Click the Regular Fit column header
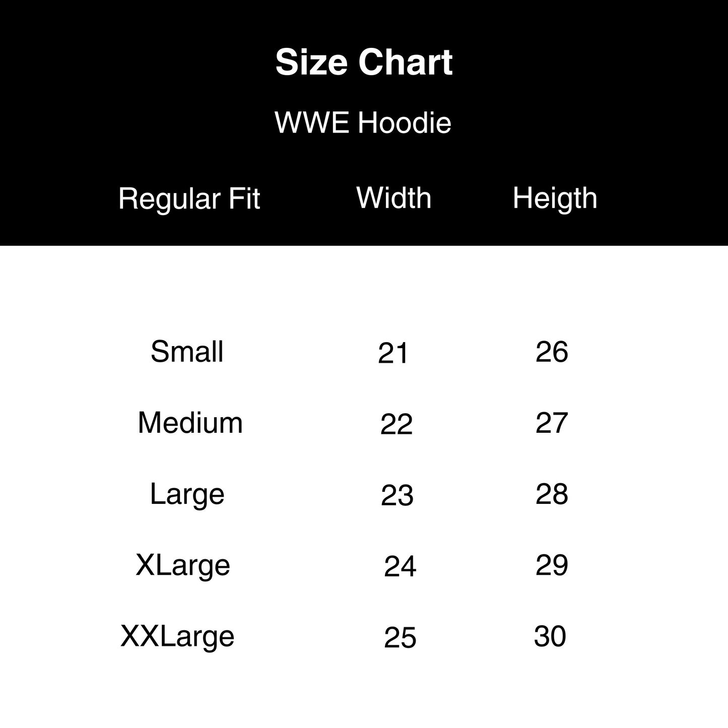The image size is (728, 728). 189,198
